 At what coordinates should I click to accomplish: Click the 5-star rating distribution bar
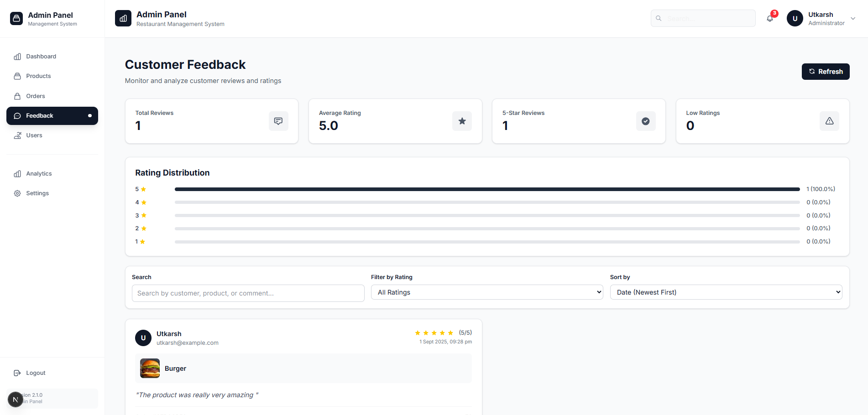tap(487, 189)
